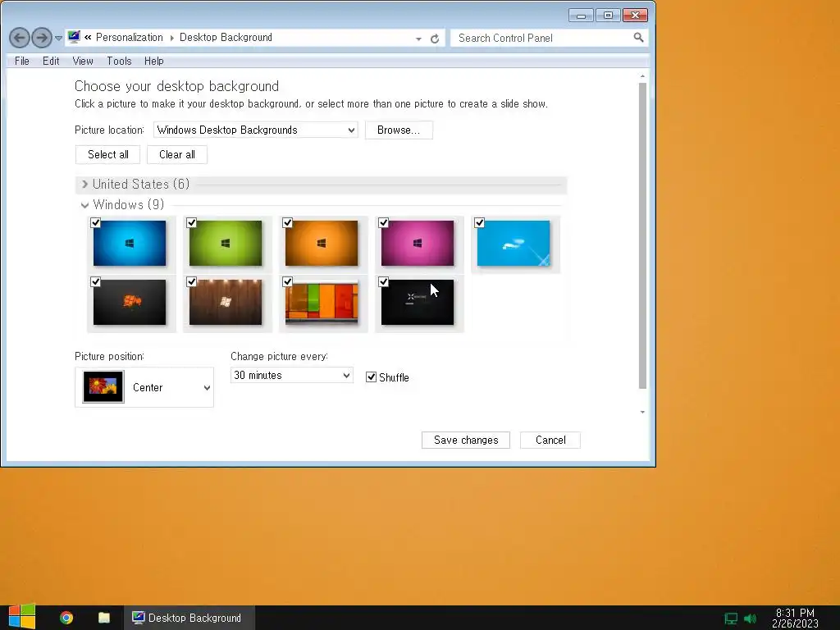Click the Select all button

tap(107, 155)
